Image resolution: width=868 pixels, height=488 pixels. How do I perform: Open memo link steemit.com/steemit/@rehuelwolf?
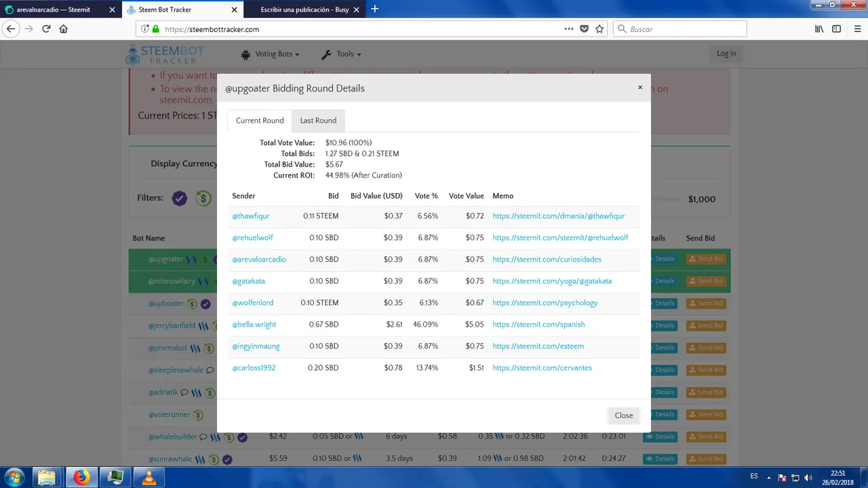pos(560,238)
